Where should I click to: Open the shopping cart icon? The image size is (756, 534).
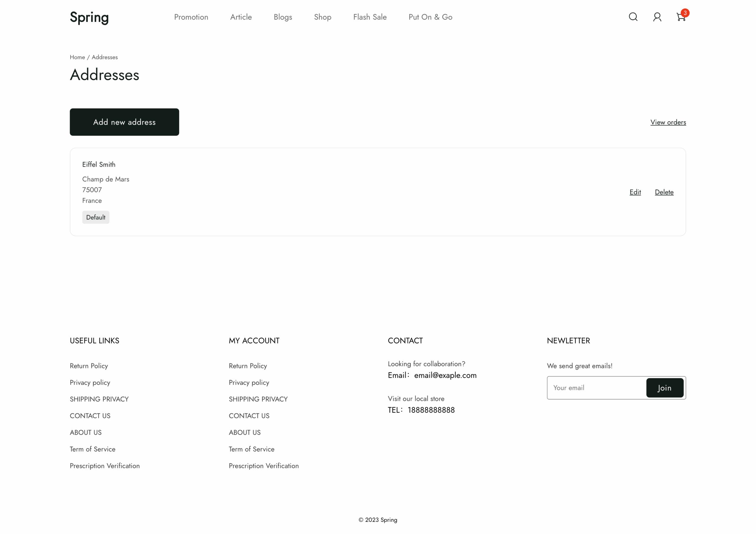(681, 17)
